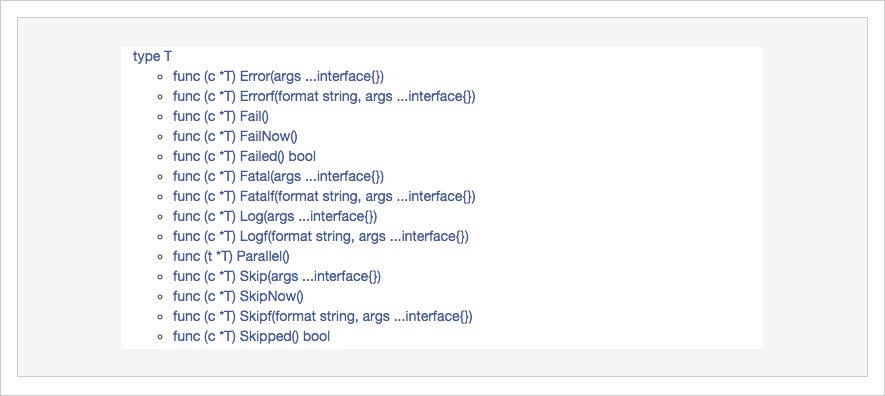
Task: Open the Logf(format string, args) link
Action: (x=321, y=236)
